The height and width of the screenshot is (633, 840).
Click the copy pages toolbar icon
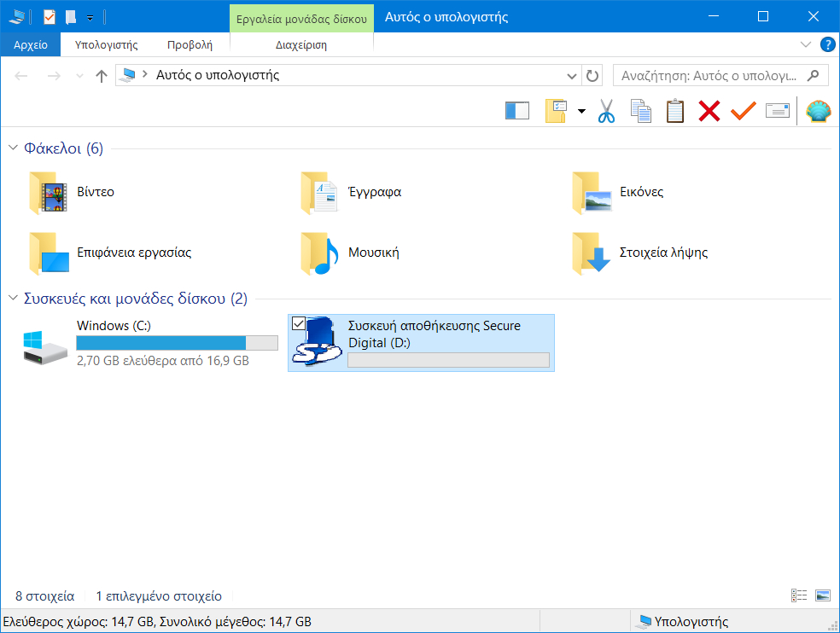[641, 111]
